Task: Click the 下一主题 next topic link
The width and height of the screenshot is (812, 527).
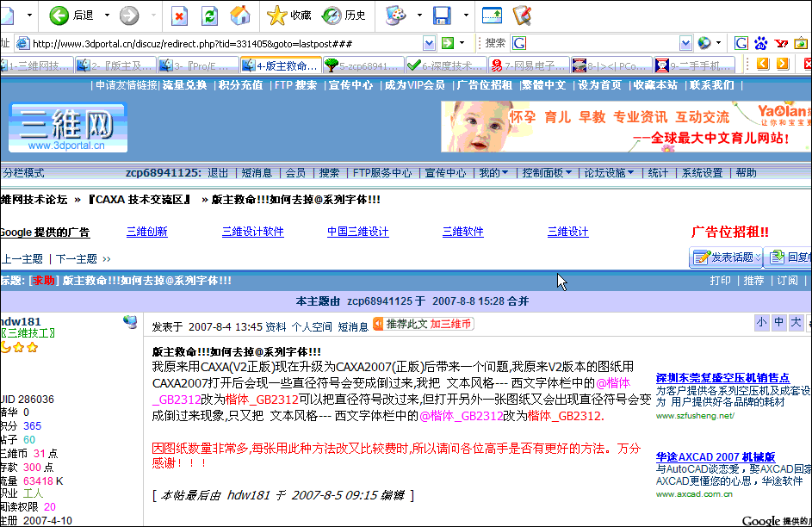Action: (x=77, y=259)
